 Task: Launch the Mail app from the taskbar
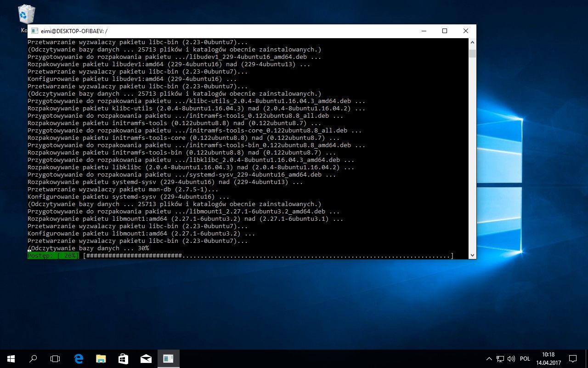pos(146,358)
